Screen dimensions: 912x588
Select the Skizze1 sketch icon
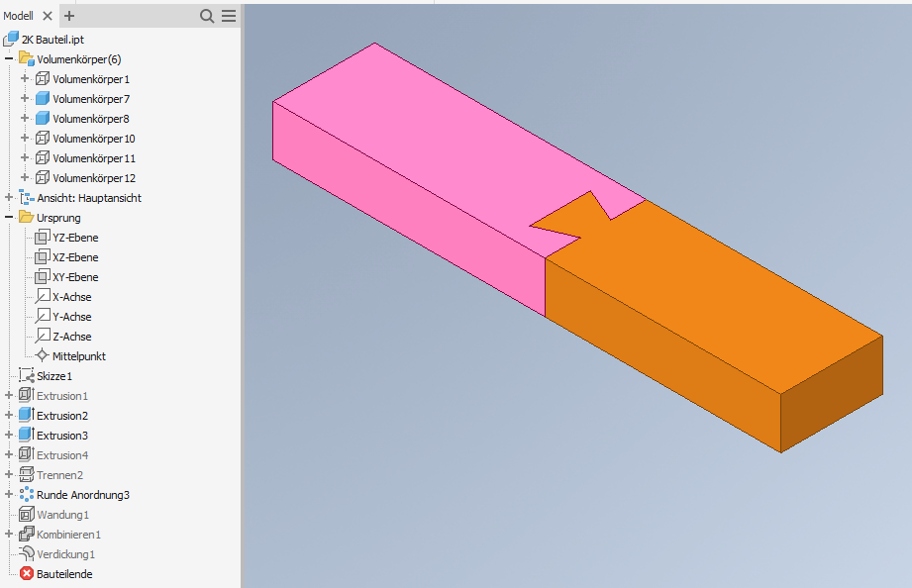click(28, 375)
